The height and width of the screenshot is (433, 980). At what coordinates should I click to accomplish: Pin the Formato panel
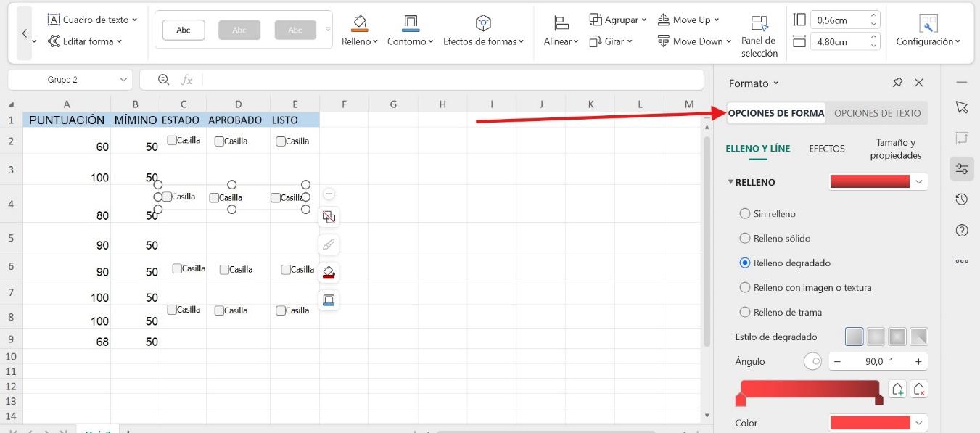[897, 83]
